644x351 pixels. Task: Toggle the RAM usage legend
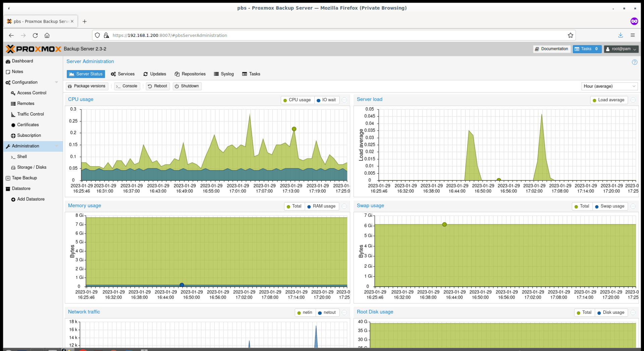tap(321, 206)
